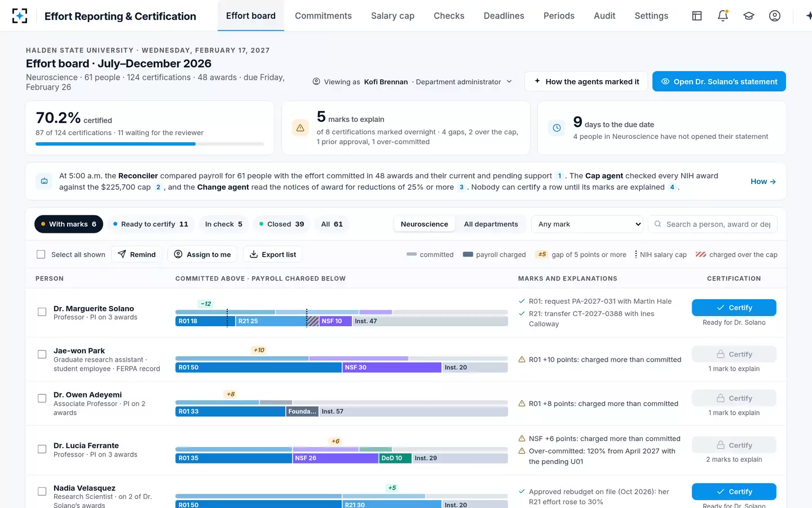812x508 pixels.
Task: Show the In check 5 filter
Action: [223, 224]
